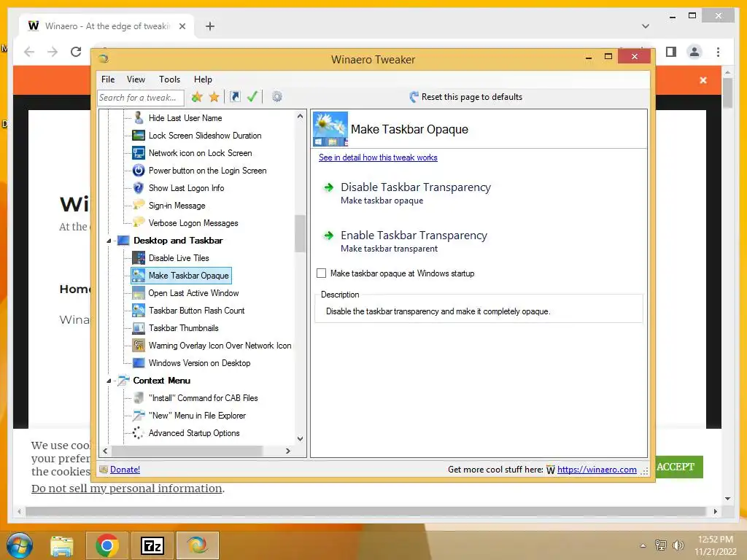747x560 pixels.
Task: Open a new Chrome tab
Action: coord(210,26)
